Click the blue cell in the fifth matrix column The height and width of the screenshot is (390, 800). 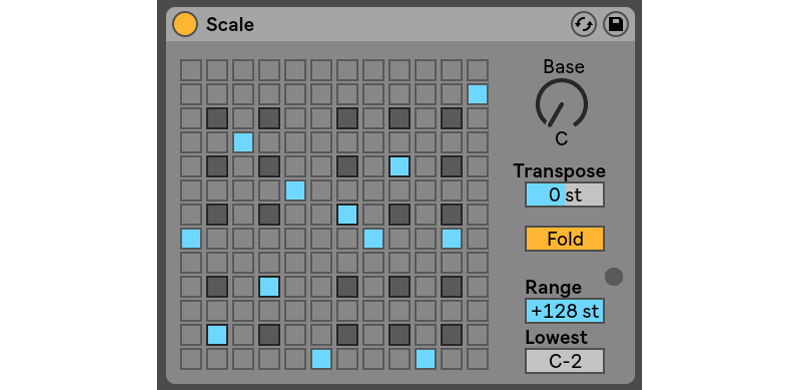click(x=295, y=190)
